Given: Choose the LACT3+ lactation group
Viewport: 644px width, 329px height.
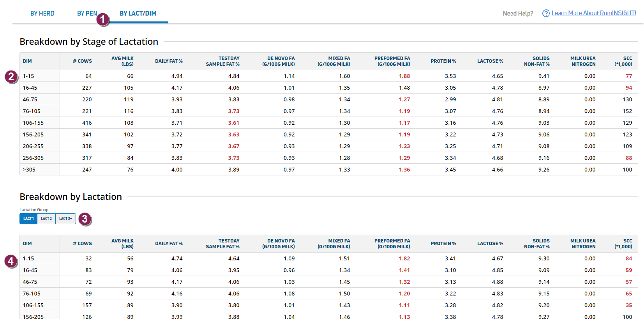Looking at the screenshot, I should (65, 219).
